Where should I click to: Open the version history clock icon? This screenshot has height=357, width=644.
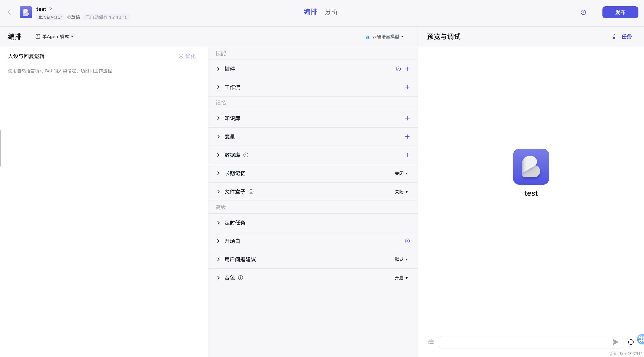pos(583,12)
